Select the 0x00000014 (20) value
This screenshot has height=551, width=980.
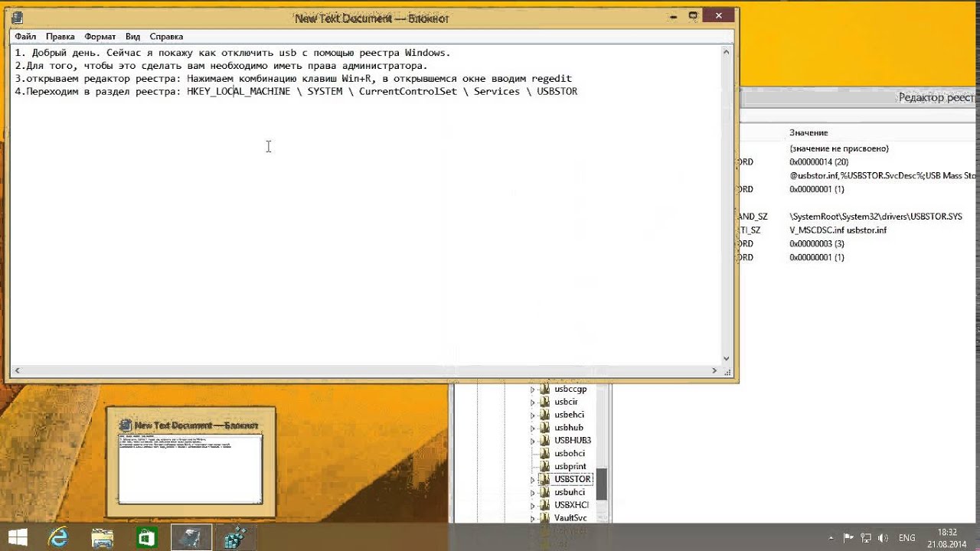[818, 162]
